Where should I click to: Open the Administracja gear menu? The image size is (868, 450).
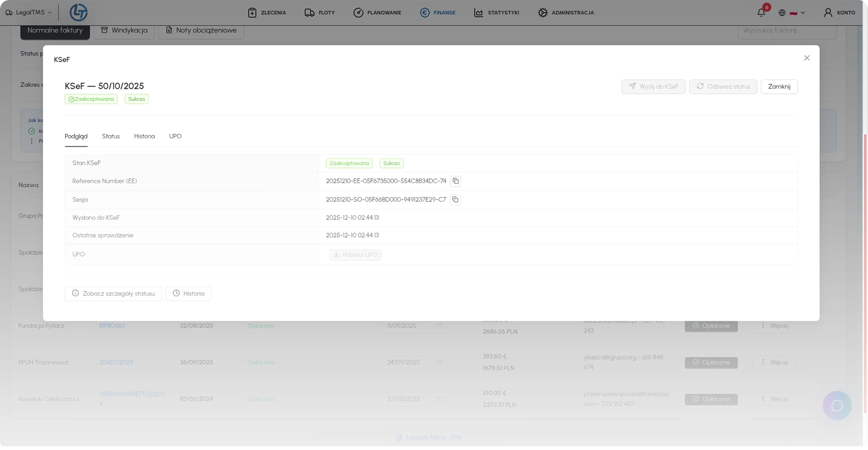point(566,13)
